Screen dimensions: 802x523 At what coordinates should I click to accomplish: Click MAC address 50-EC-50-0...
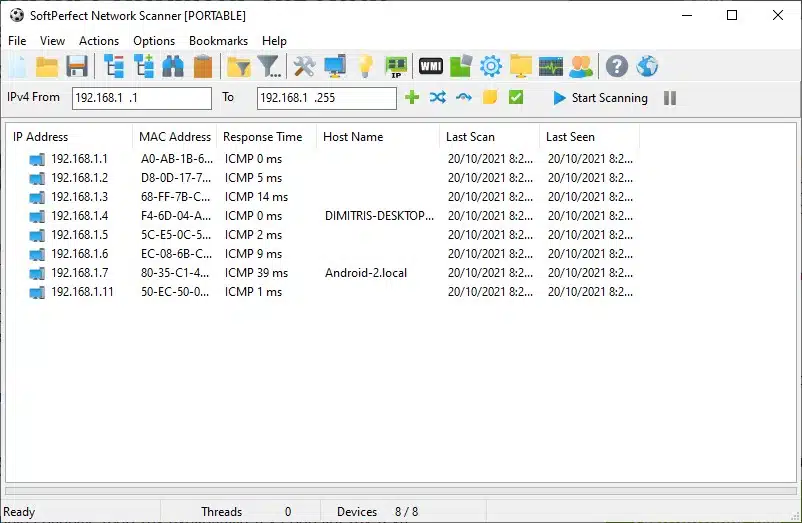175,292
